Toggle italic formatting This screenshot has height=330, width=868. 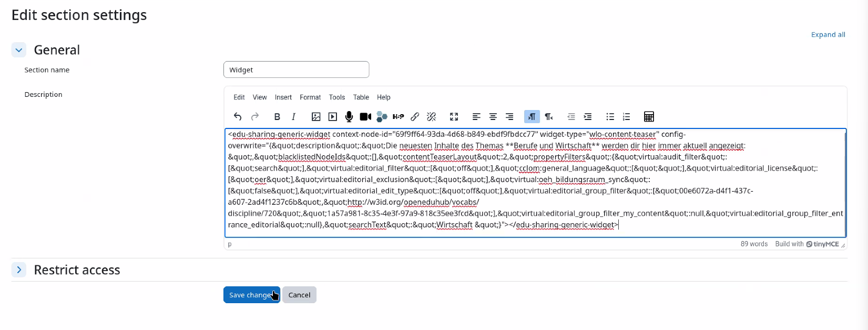coord(294,117)
